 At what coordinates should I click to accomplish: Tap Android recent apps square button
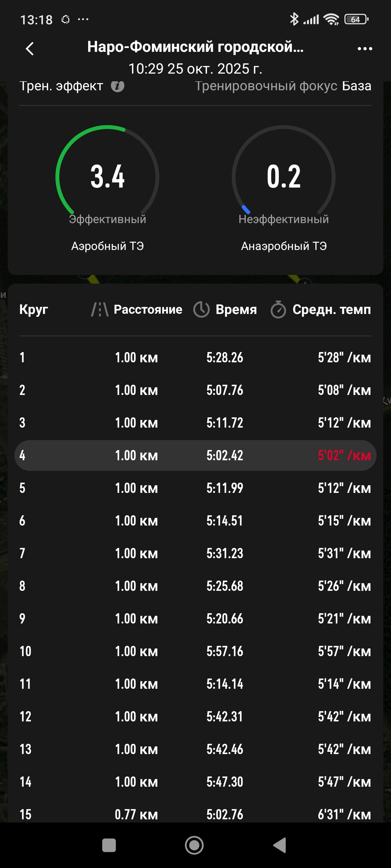[109, 845]
